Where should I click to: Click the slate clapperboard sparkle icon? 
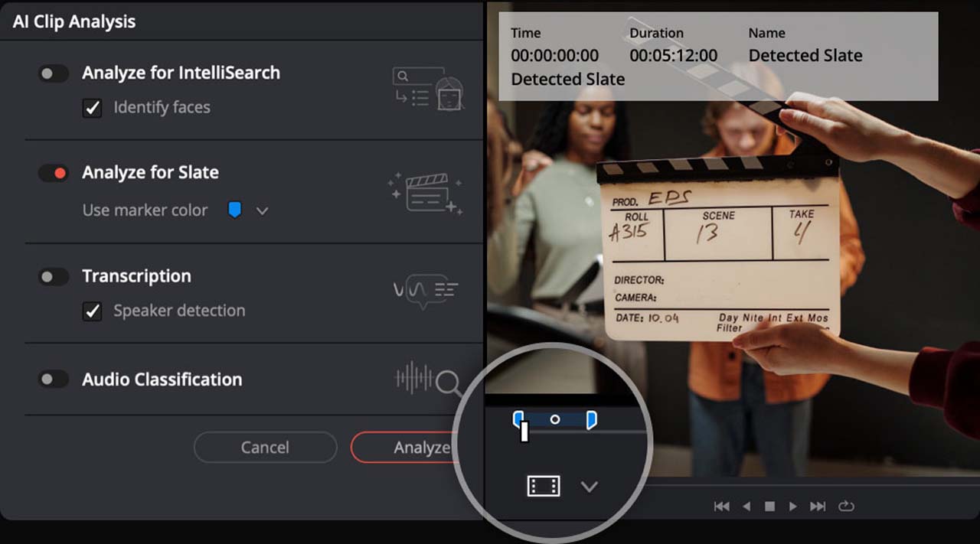point(426,192)
